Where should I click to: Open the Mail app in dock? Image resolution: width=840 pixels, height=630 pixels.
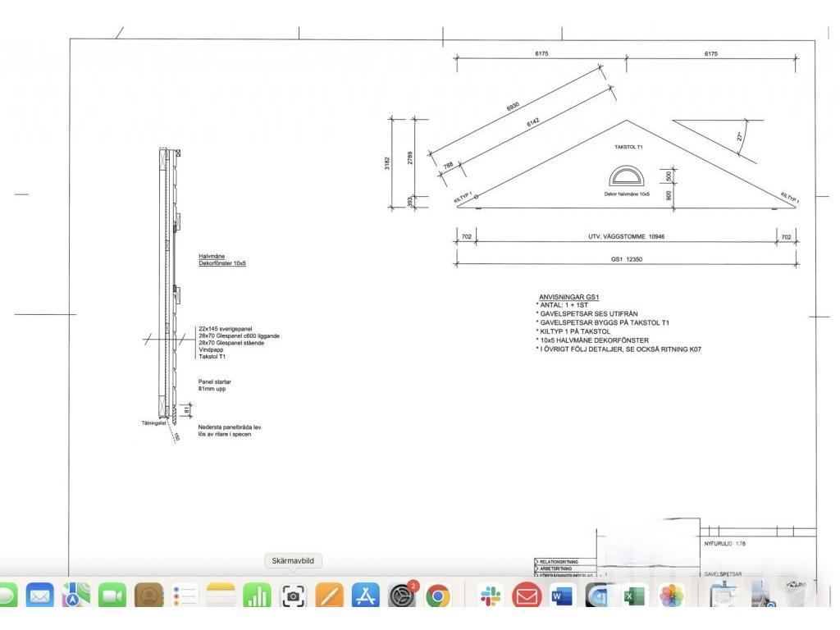pyautogui.click(x=39, y=595)
